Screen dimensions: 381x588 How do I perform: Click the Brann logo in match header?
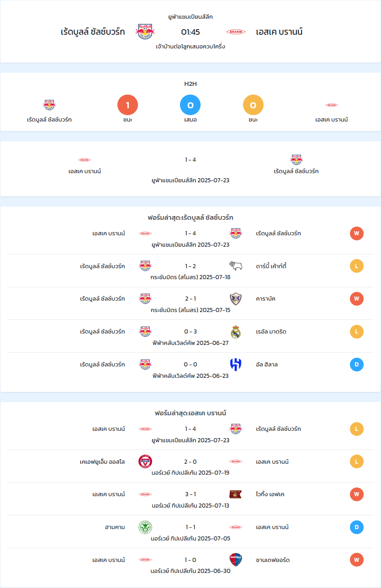(x=236, y=32)
